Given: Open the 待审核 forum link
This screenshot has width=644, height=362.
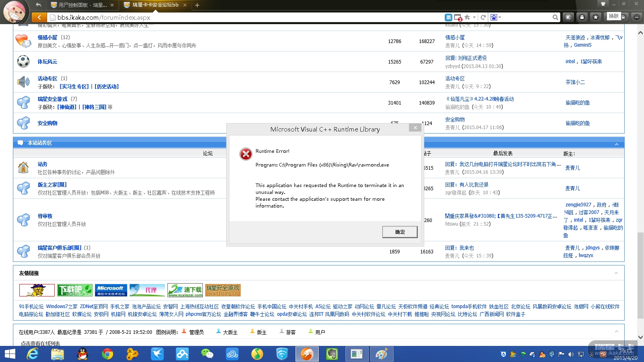Looking at the screenshot, I should pos(45,216).
